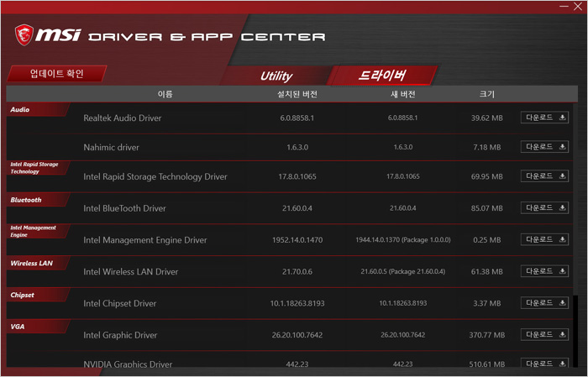This screenshot has width=588, height=377.
Task: Close the MSI Driver & App Center window
Action: (578, 7)
